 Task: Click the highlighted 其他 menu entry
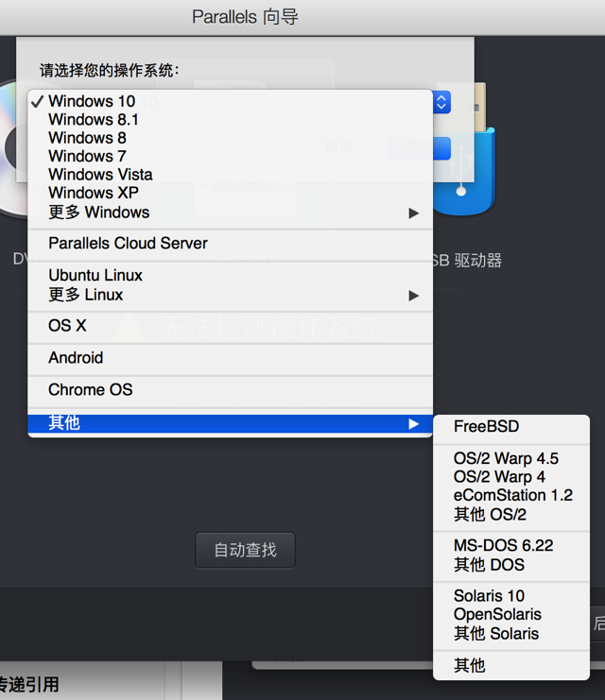[x=230, y=423]
